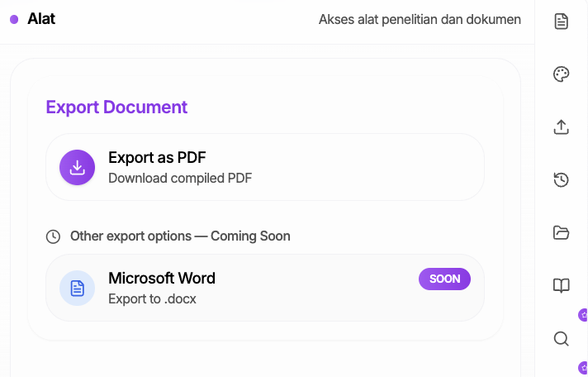Click the clock icon beside Other export options
The image size is (588, 377).
click(53, 236)
